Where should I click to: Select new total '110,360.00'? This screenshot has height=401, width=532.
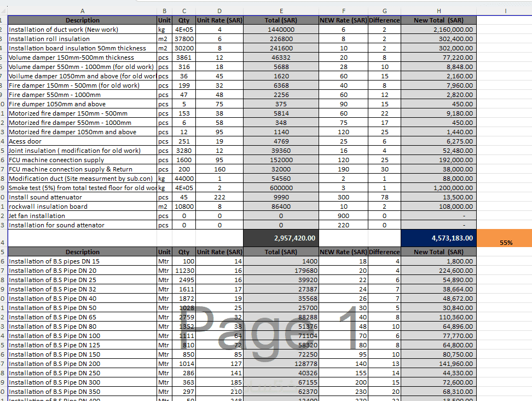[439, 317]
